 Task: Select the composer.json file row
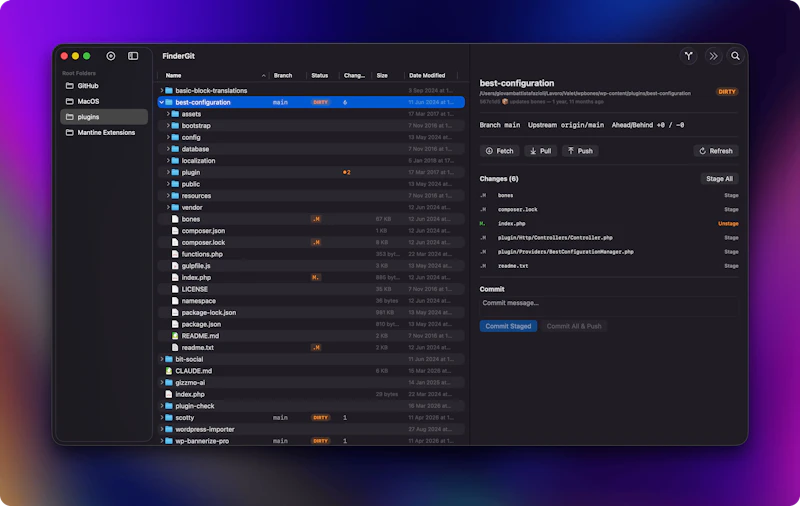click(x=311, y=231)
